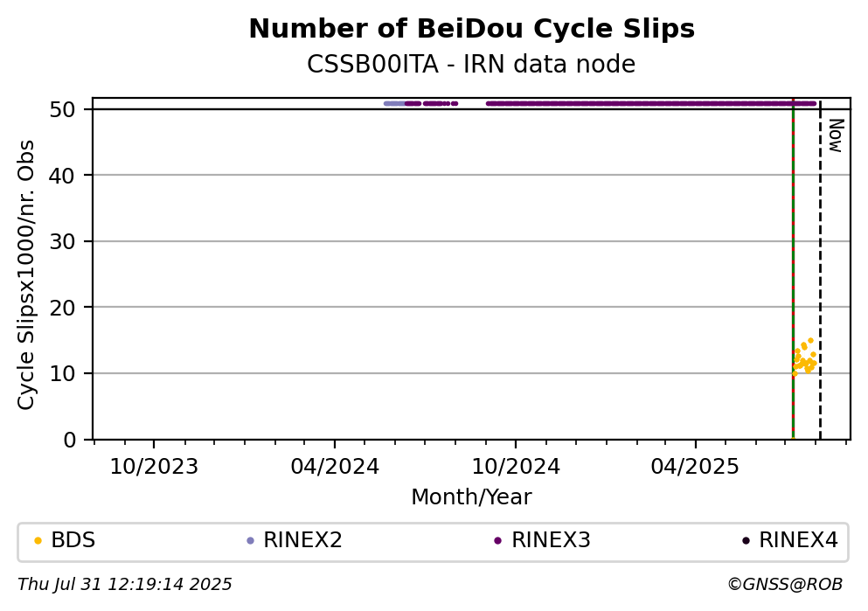Select the BDS legend label
The height and width of the screenshot is (611, 868).
tap(73, 540)
